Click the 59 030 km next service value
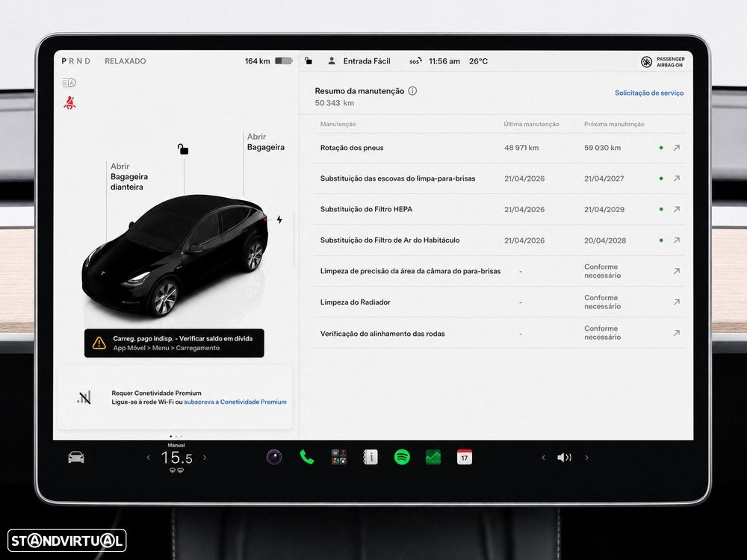This screenshot has height=560, width=747. point(603,148)
